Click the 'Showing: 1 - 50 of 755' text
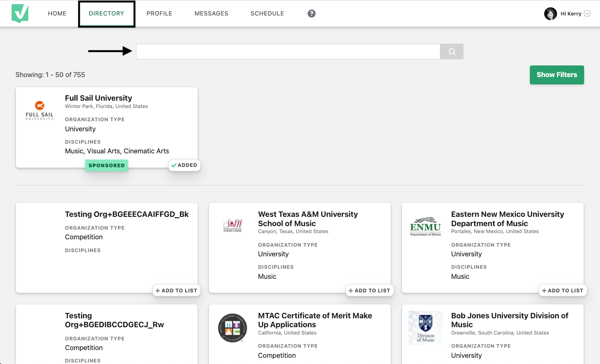600x364 pixels. click(50, 75)
